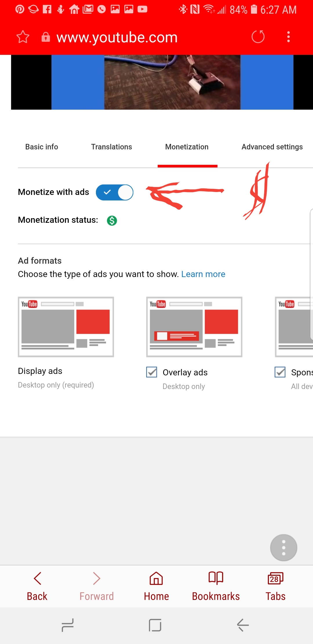The height and width of the screenshot is (644, 313).
Task: Go Forward in the browser
Action: [97, 586]
